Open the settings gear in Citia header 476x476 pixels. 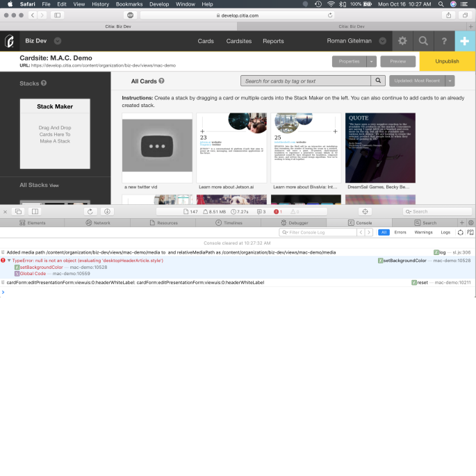tap(402, 41)
